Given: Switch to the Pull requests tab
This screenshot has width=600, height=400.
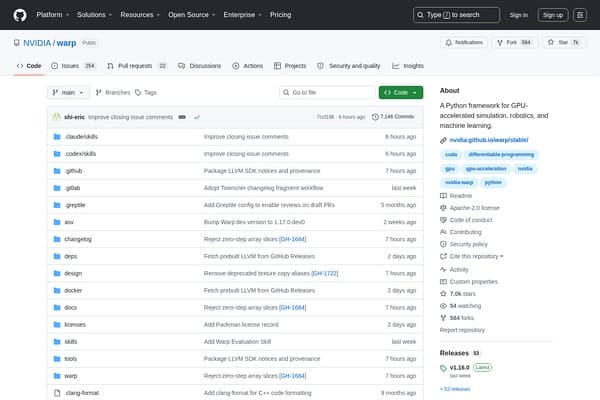Looking at the screenshot, I should pos(137,66).
